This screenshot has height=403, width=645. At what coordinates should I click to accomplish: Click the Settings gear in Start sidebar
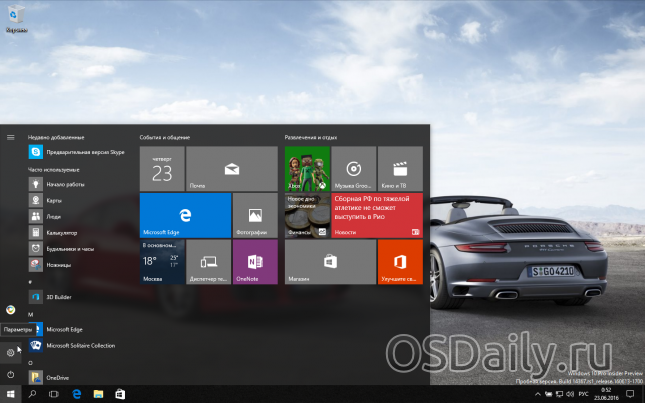click(10, 352)
